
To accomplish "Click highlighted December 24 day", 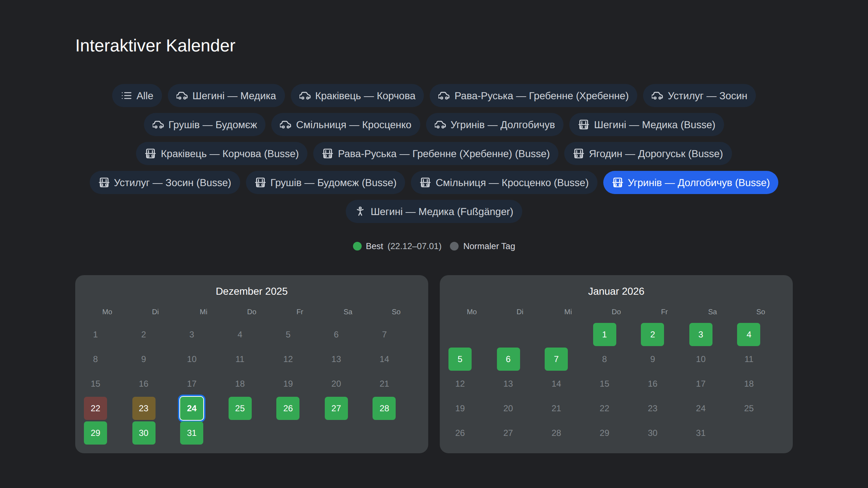I will 192,408.
